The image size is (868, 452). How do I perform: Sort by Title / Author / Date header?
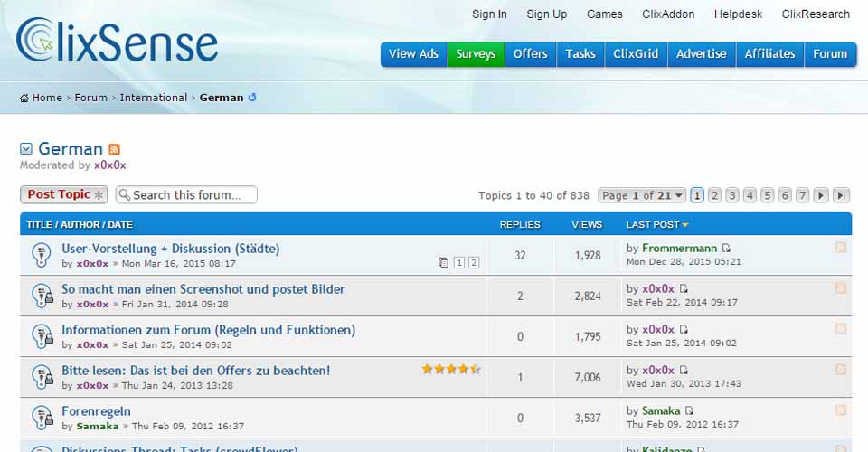tap(80, 224)
